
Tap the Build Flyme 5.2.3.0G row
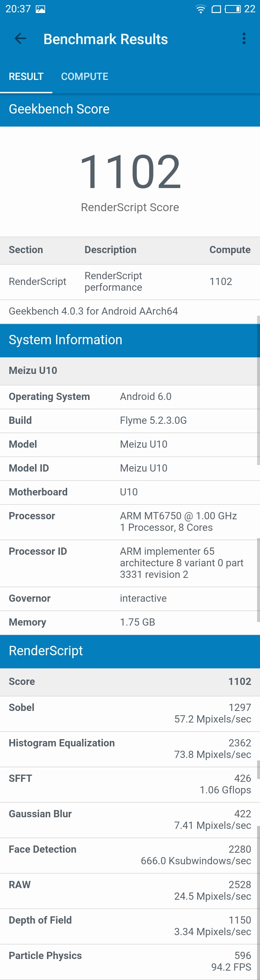tap(130, 421)
